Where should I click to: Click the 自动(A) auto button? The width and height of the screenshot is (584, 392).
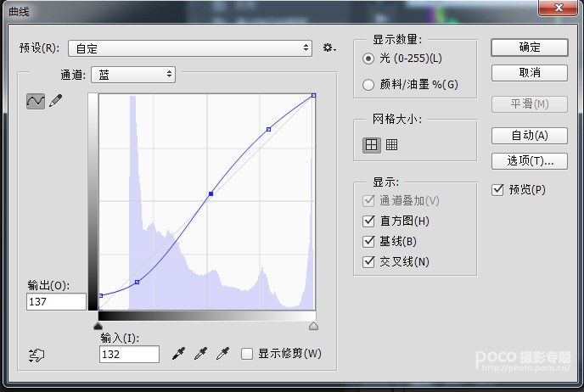530,136
